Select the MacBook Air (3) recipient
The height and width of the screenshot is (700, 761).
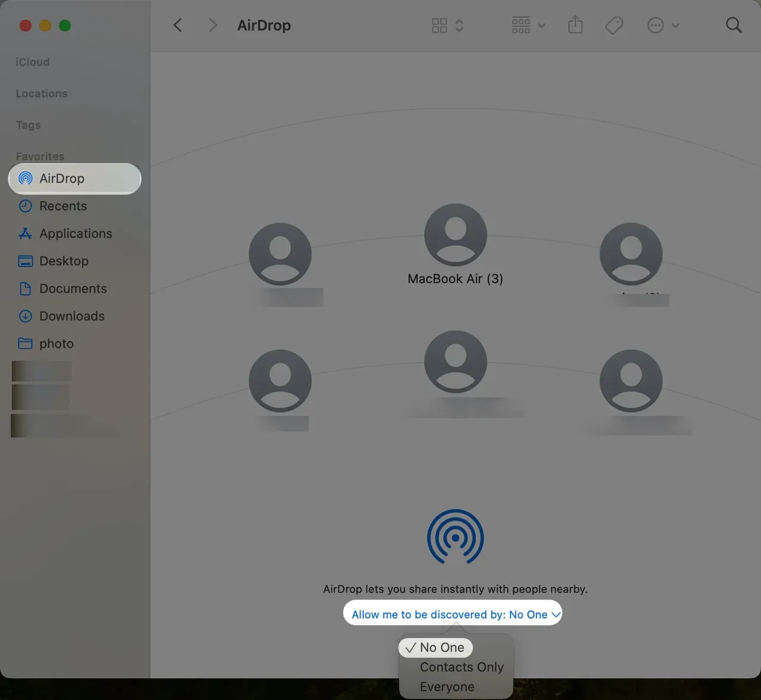[455, 235]
